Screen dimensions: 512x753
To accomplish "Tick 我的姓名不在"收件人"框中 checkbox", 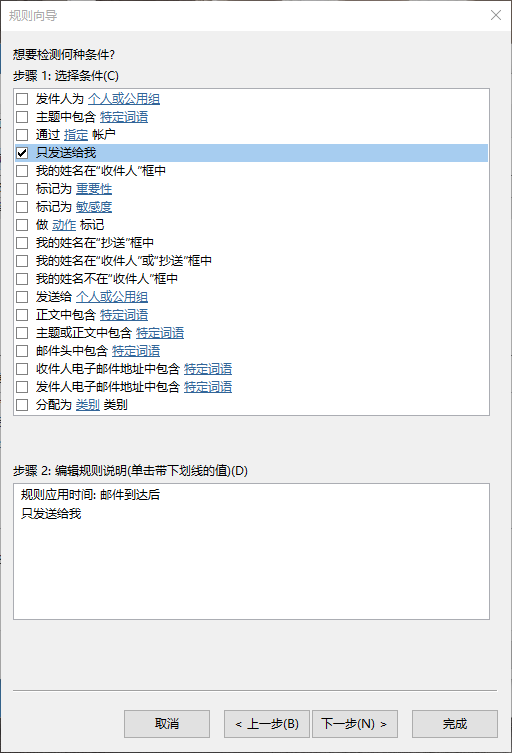I will tap(22, 279).
